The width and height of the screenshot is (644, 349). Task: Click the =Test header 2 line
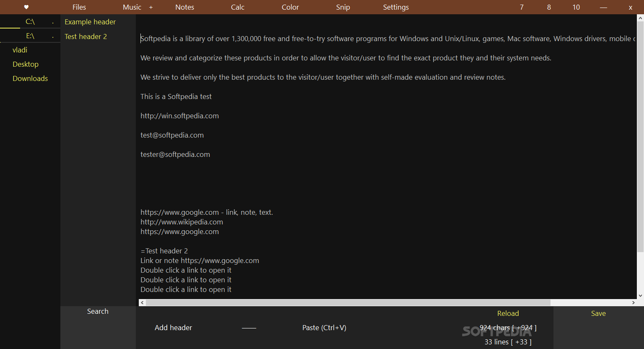pos(164,251)
